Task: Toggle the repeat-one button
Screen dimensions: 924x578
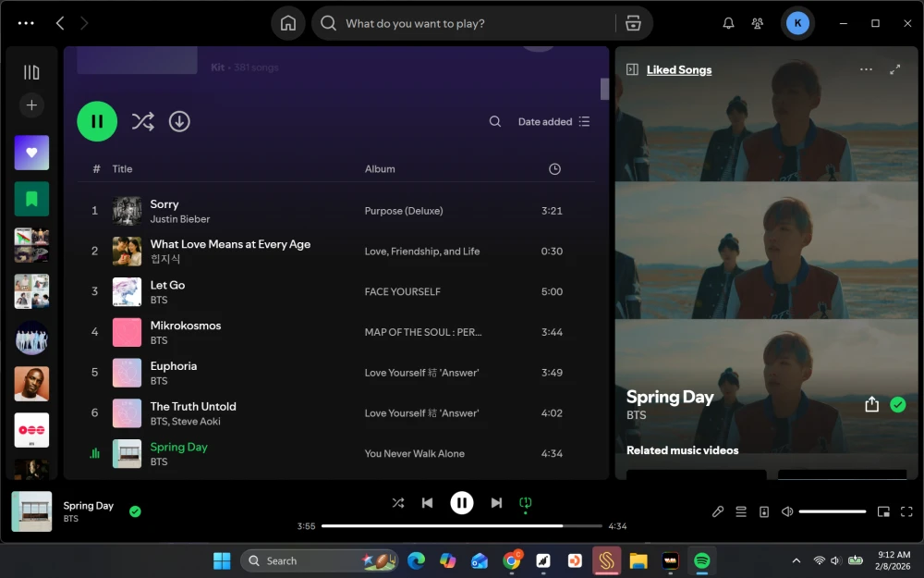Action: (525, 502)
